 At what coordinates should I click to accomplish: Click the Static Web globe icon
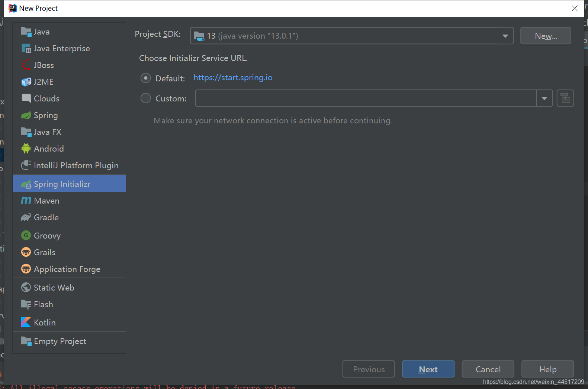(26, 287)
